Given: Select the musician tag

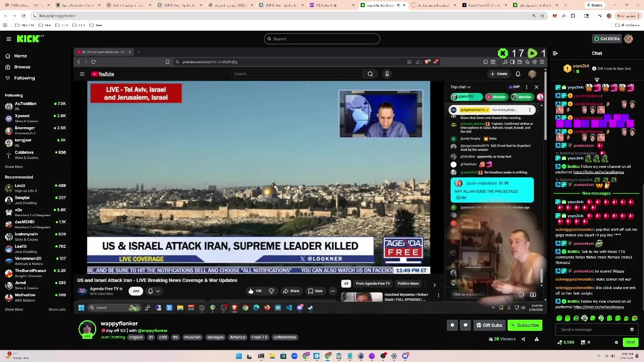Looking at the screenshot, I should coord(192,337).
